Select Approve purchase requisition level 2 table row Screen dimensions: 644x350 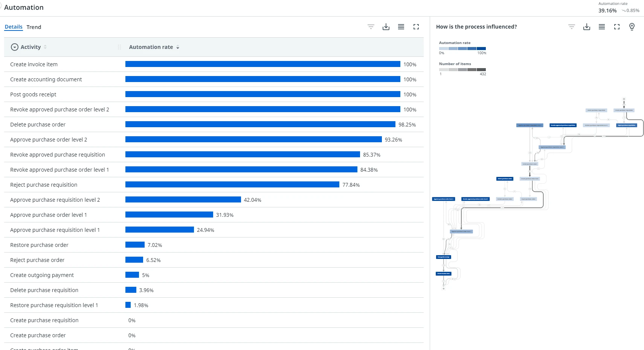click(x=214, y=200)
